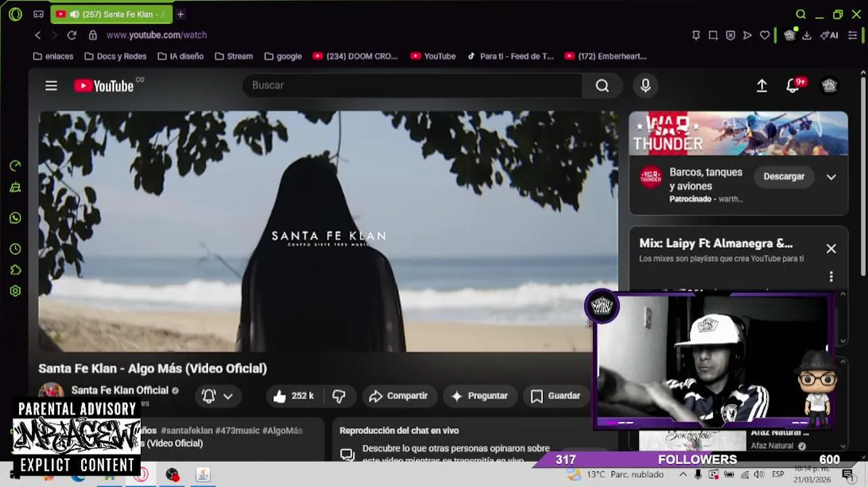Click the Preguntar AI button
This screenshot has height=487, width=868.
[479, 396]
